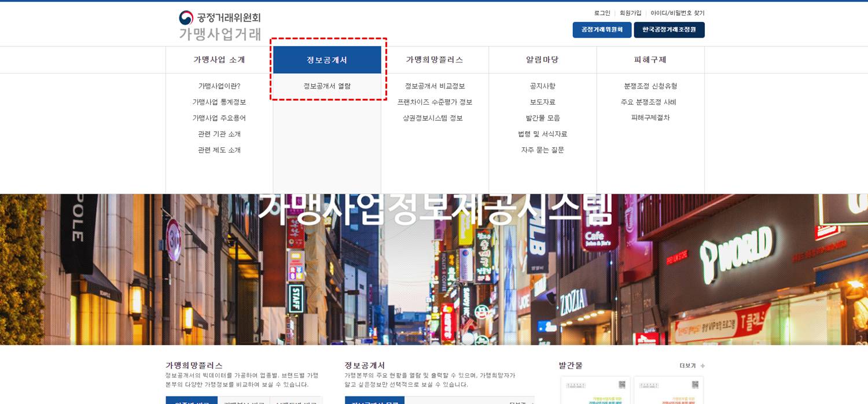Viewport: 868px width, 404px height.
Task: Open the 로그인 link
Action: click(x=602, y=13)
